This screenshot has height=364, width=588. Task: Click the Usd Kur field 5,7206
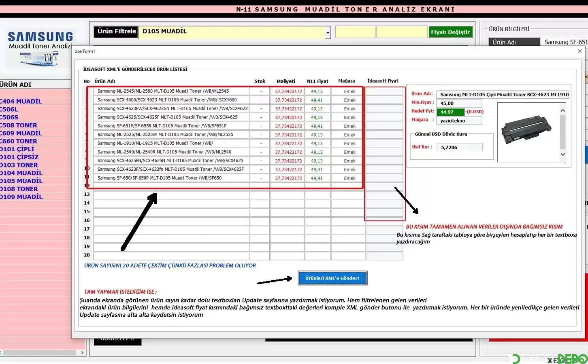tap(460, 147)
